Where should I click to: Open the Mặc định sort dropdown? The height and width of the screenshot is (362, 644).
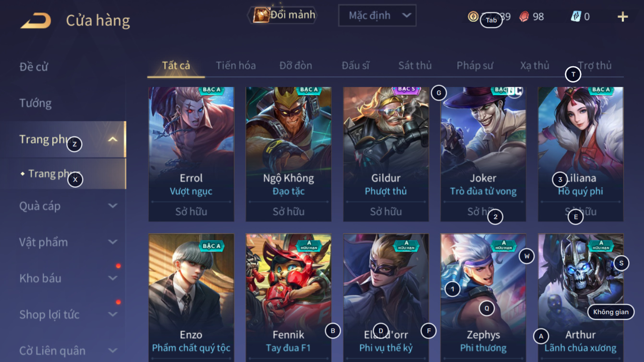click(377, 15)
